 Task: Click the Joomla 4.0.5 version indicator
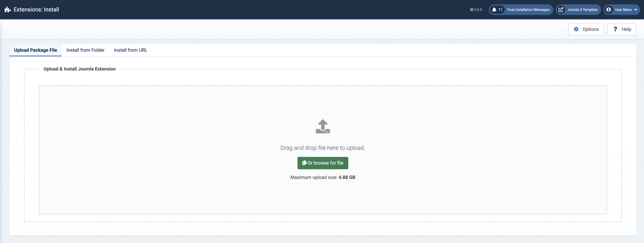tap(476, 10)
